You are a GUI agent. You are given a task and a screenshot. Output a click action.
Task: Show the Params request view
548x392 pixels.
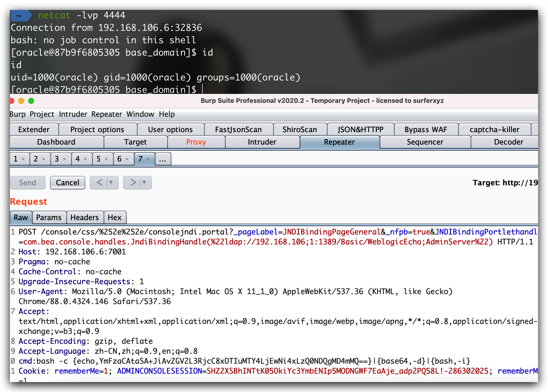pos(49,217)
